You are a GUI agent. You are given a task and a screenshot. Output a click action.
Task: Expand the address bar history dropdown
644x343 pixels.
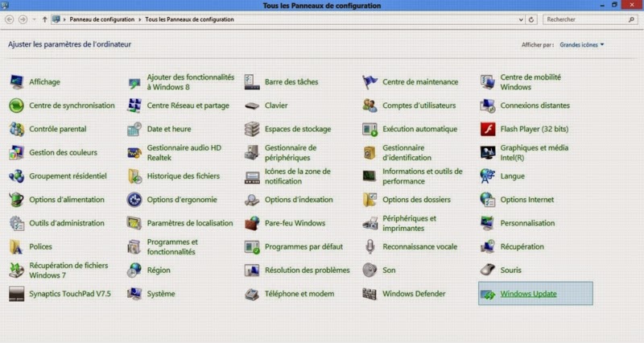(x=521, y=19)
